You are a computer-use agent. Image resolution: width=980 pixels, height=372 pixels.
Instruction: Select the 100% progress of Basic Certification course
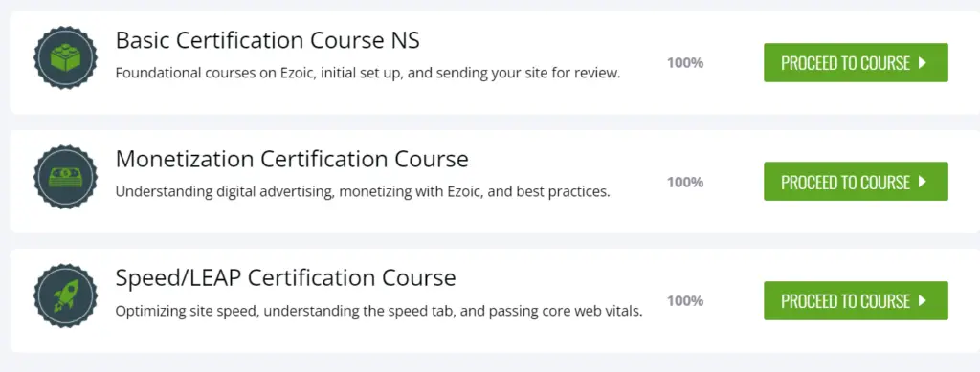(685, 63)
